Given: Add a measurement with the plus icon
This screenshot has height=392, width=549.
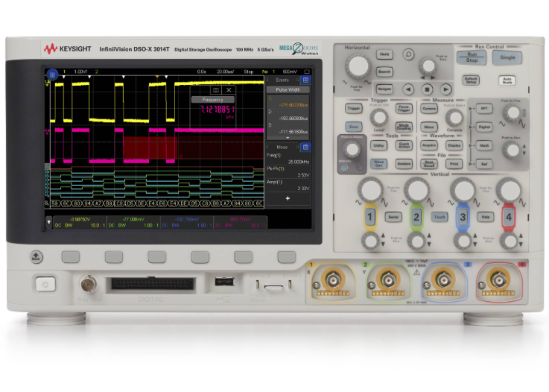Looking at the screenshot, I should point(288,198).
